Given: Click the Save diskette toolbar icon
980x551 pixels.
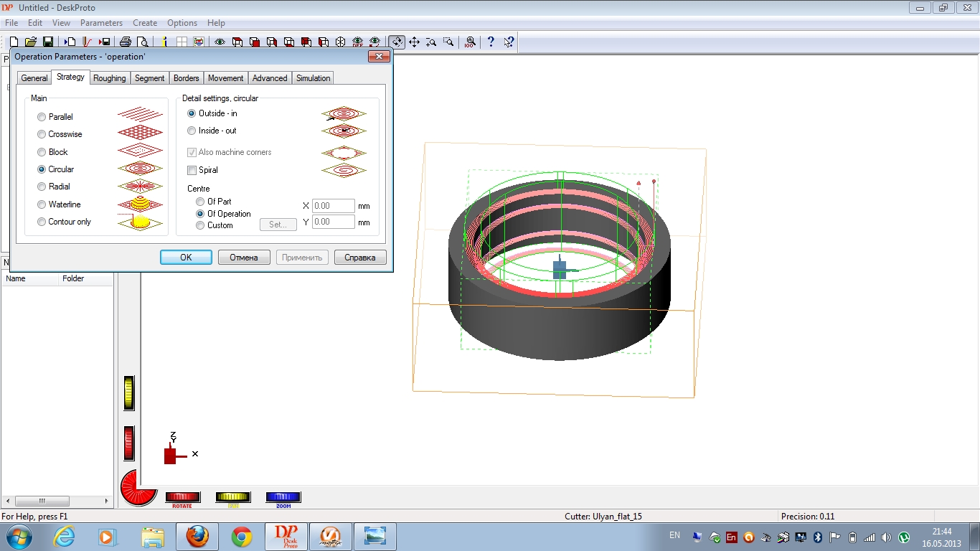Looking at the screenshot, I should (48, 42).
